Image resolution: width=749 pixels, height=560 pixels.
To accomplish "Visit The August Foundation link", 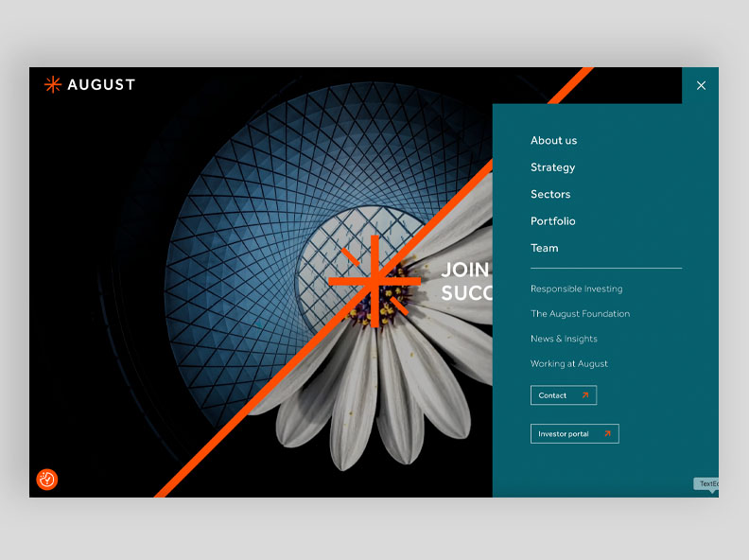I will (580, 313).
